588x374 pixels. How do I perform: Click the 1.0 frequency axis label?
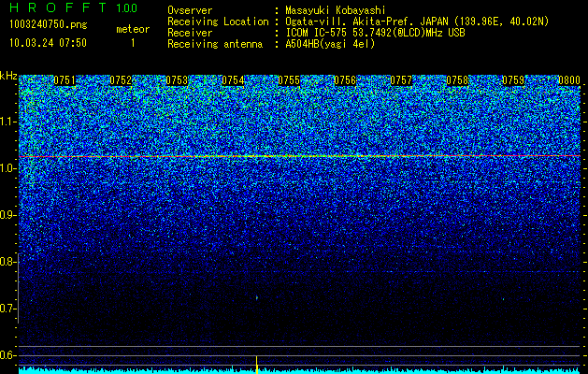click(x=8, y=169)
